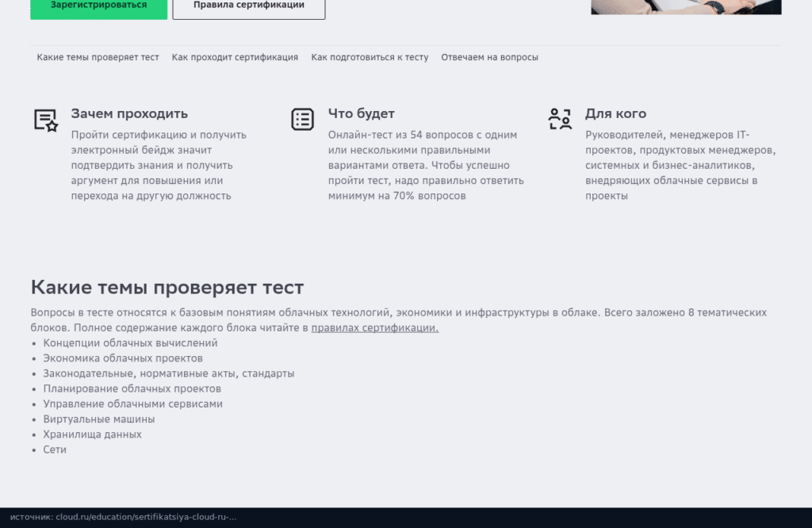The image size is (812, 528).
Task: Jump to Отвечаем на вопросы section
Action: tap(489, 57)
